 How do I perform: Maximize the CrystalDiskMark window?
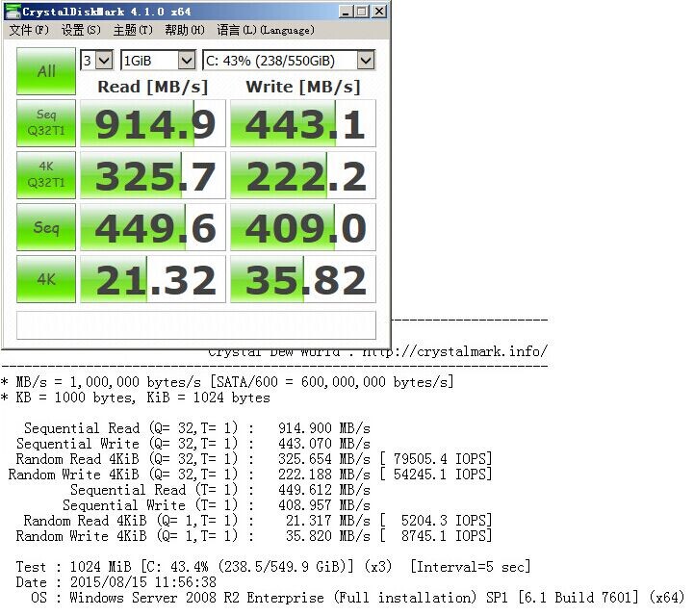point(362,12)
